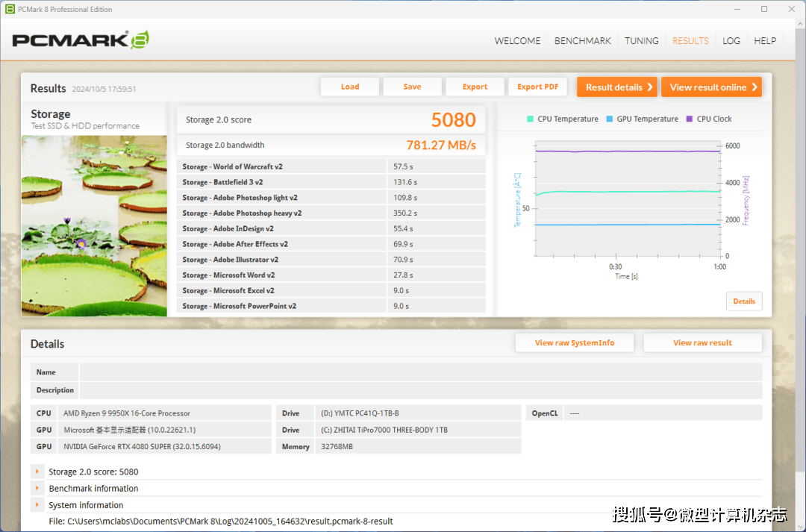Click the Name input field

click(x=420, y=372)
